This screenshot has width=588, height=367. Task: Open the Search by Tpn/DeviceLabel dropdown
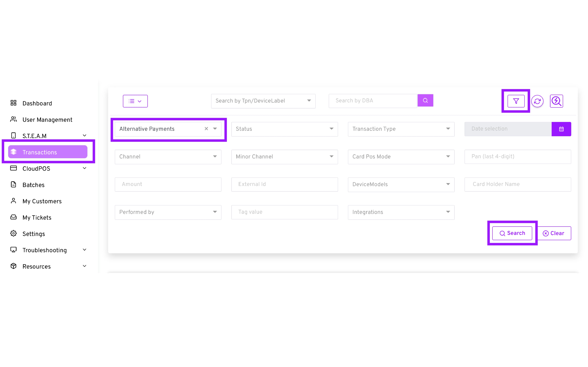263,101
